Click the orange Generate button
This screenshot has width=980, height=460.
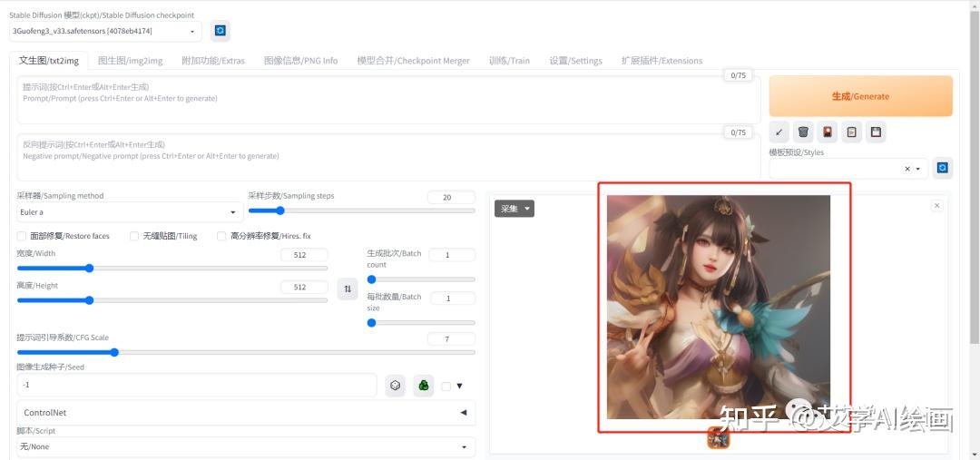(x=860, y=96)
